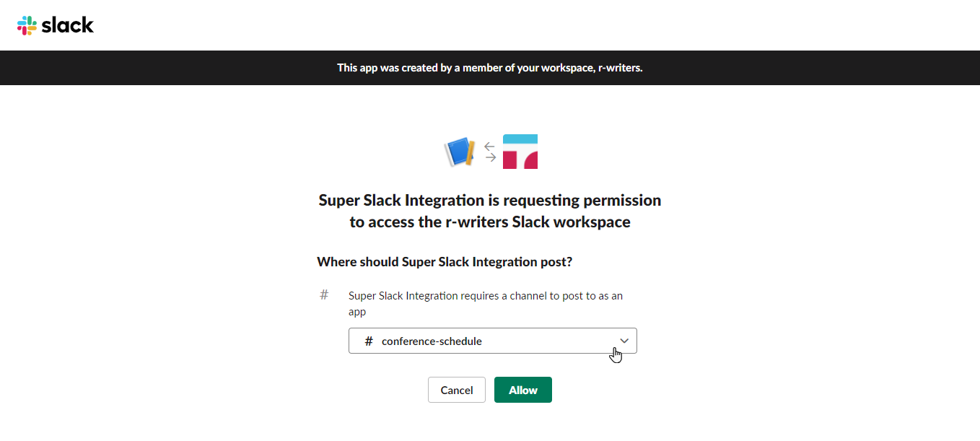Screen dimensions: 980x441
Task: Click the Super Slack Integration notebook app icon
Action: (459, 152)
